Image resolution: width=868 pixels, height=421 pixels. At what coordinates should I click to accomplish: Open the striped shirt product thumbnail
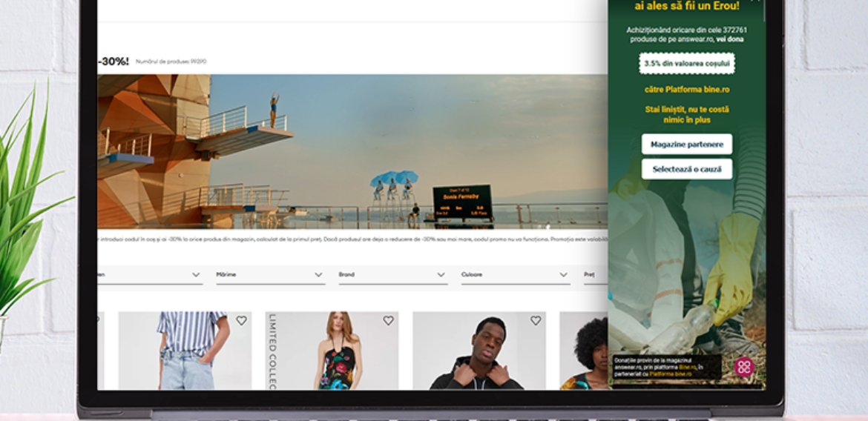[185, 351]
